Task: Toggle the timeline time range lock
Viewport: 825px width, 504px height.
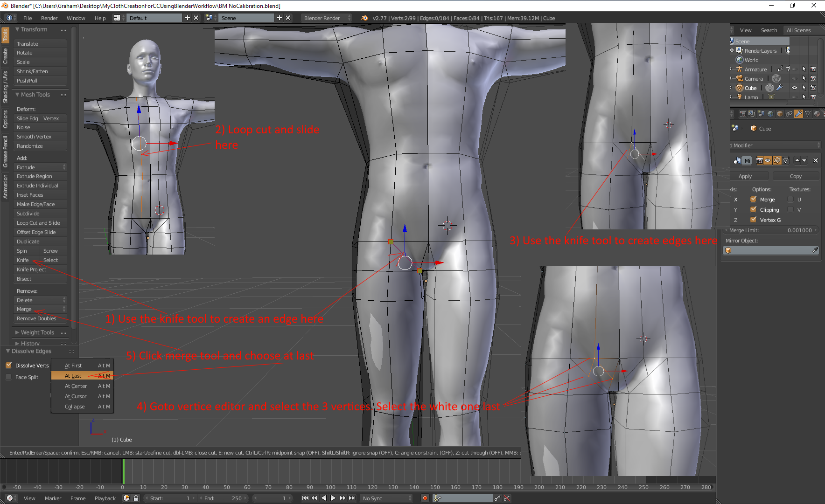Action: (x=136, y=498)
